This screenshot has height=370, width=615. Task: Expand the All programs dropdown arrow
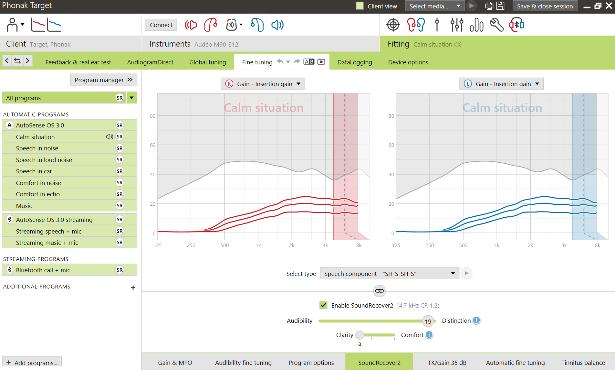[132, 98]
